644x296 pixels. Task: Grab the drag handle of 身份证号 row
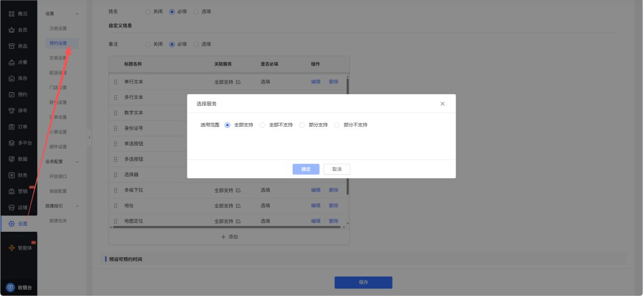[x=116, y=128]
